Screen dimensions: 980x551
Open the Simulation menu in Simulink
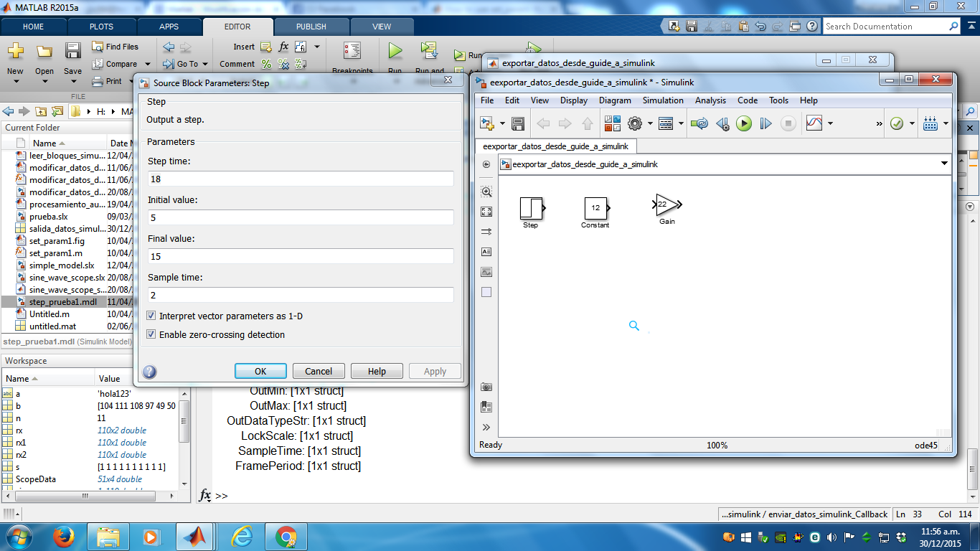663,100
